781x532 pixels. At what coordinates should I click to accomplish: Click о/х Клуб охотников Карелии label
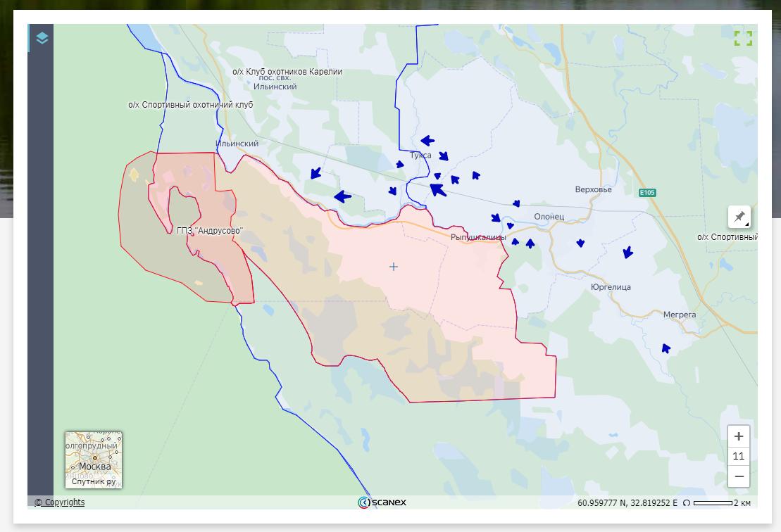pos(287,72)
